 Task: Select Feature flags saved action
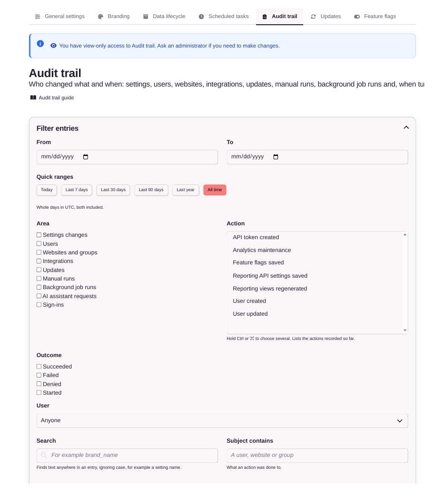click(315, 262)
